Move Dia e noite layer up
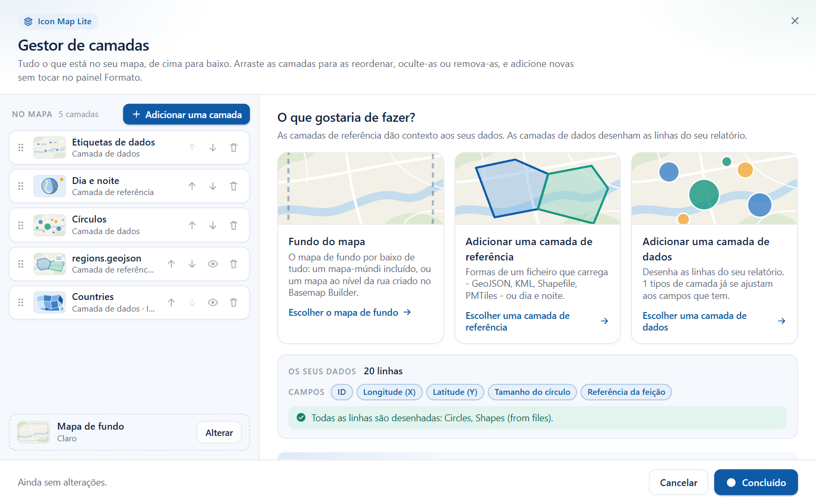The image size is (816, 504). click(192, 186)
